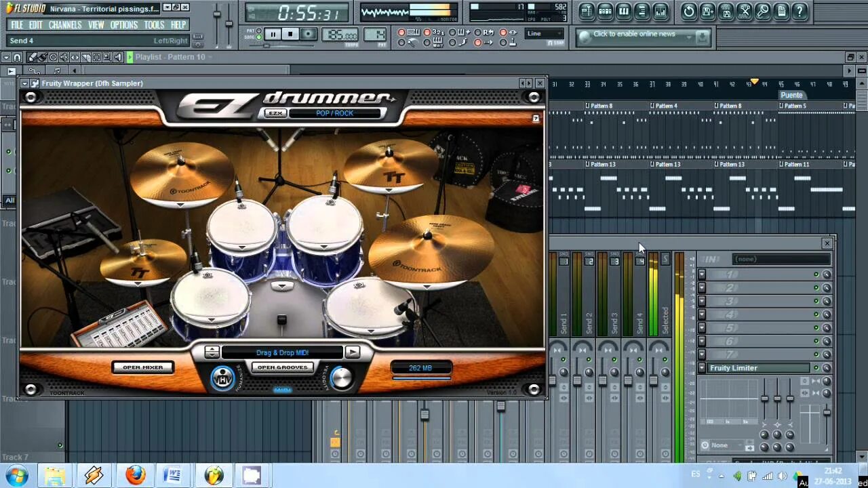Image resolution: width=868 pixels, height=488 pixels.
Task: Open the audio editor scissors icon
Action: [x=745, y=11]
